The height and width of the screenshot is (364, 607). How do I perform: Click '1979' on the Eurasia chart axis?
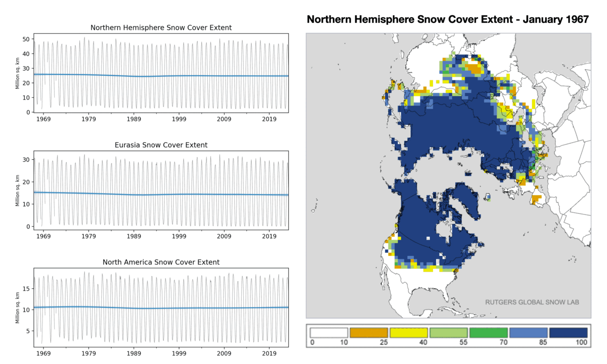tap(89, 236)
